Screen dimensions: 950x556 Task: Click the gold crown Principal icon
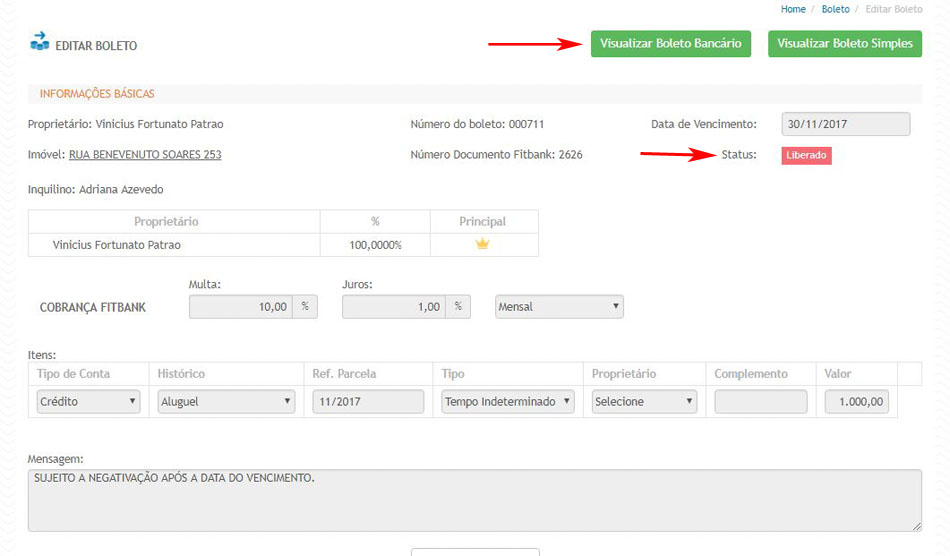click(482, 244)
